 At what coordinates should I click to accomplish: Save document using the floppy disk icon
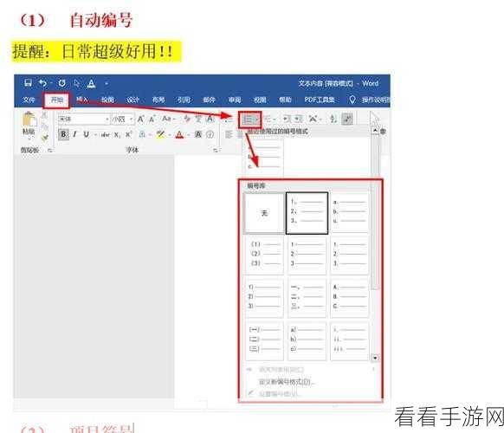pos(28,83)
